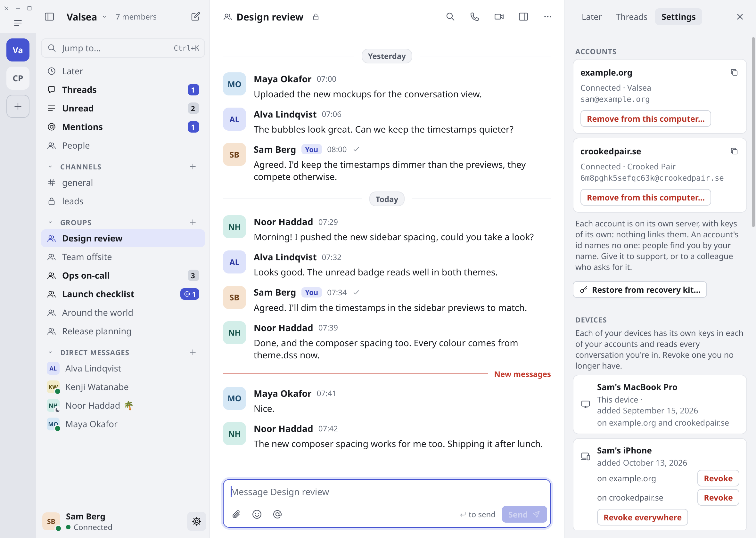The height and width of the screenshot is (538, 756).
Task: Click the Jump to search box
Action: (123, 48)
